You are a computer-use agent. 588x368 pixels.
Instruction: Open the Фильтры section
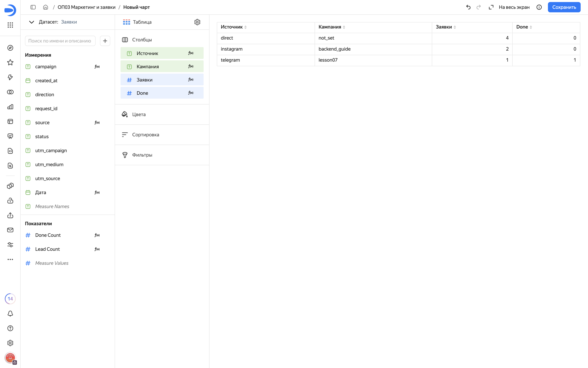pyautogui.click(x=162, y=155)
